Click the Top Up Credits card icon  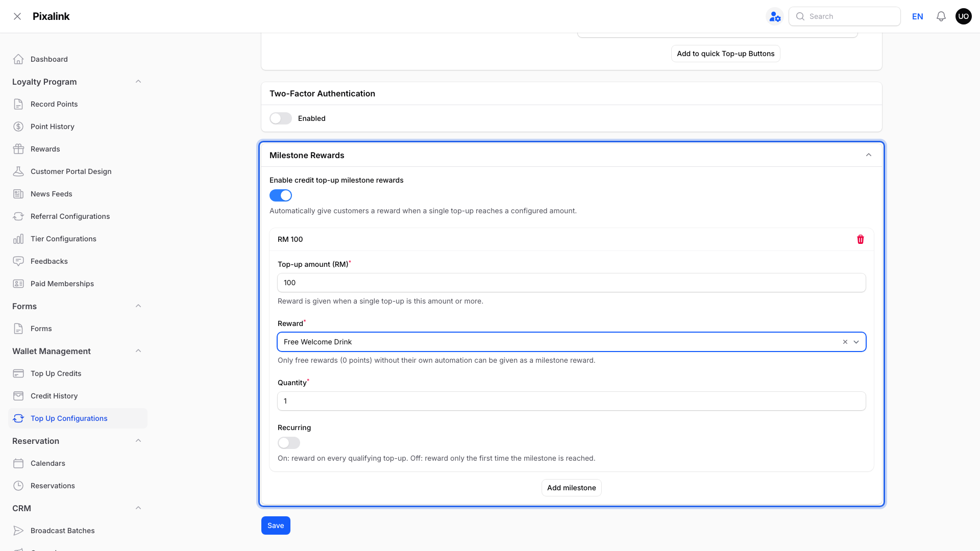click(18, 373)
